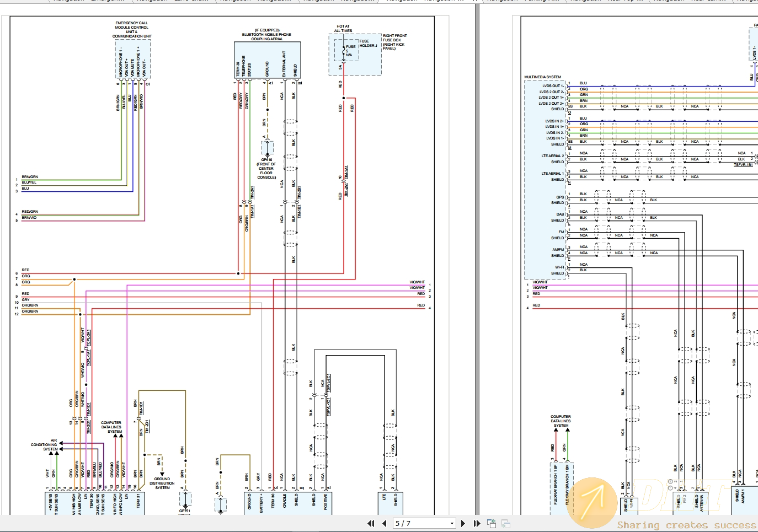Click the AM/FM connector label
758x532 pixels.
[x=558, y=250]
